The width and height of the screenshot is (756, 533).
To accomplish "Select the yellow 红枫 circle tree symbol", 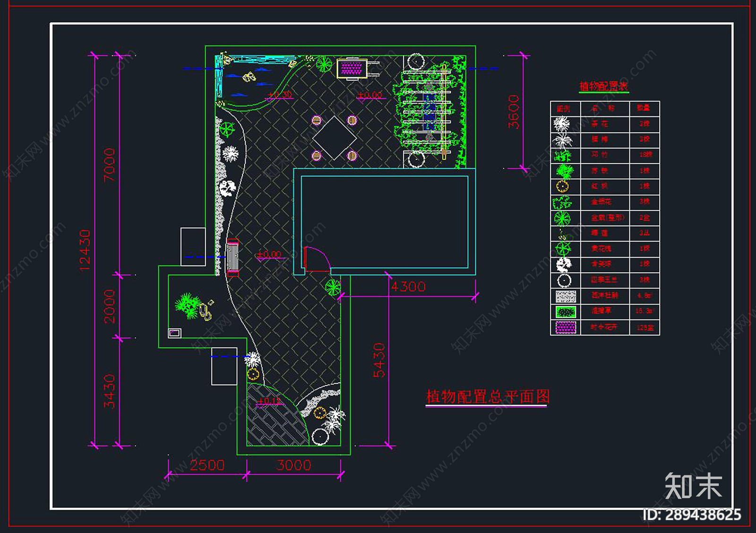I will click(562, 186).
